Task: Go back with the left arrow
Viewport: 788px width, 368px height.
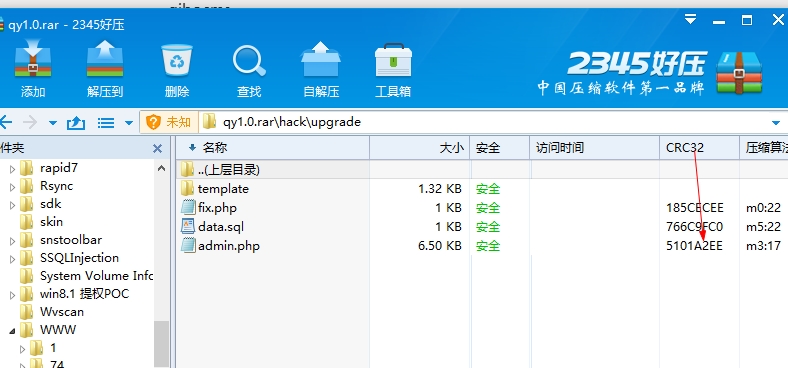Action: click(5, 122)
